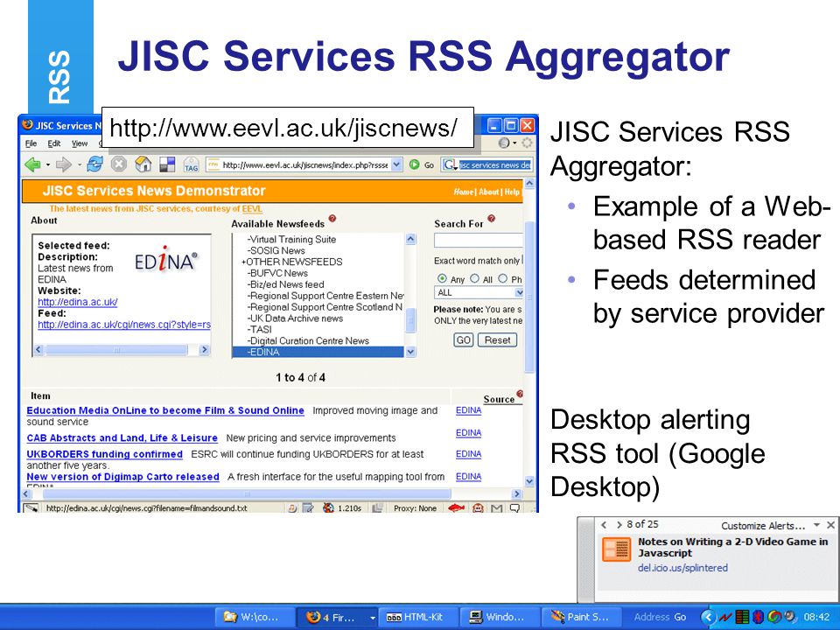Select -EDINA in newsfeeds list

318,352
